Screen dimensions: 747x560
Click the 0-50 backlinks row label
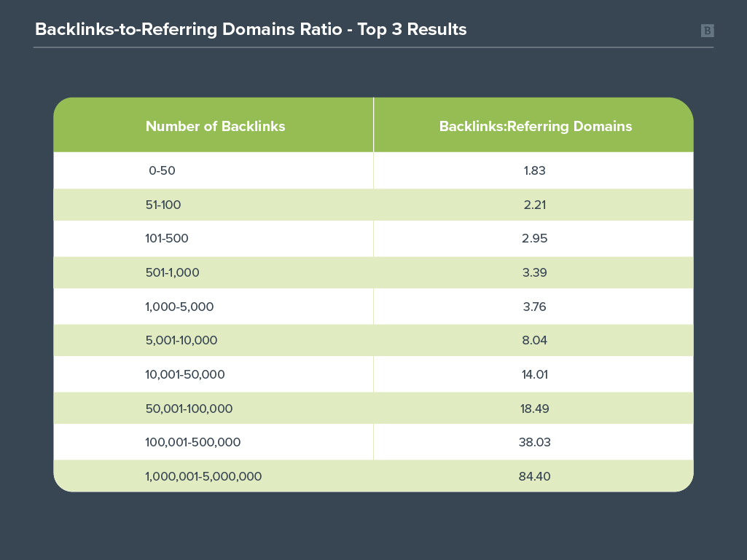pos(162,171)
